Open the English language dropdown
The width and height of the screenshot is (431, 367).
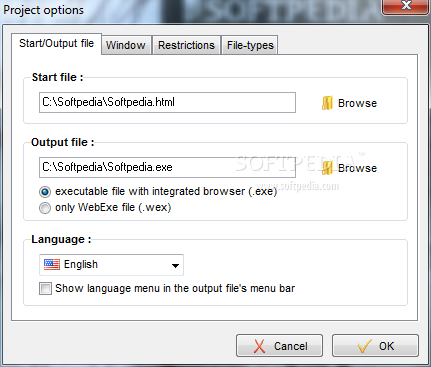point(111,265)
